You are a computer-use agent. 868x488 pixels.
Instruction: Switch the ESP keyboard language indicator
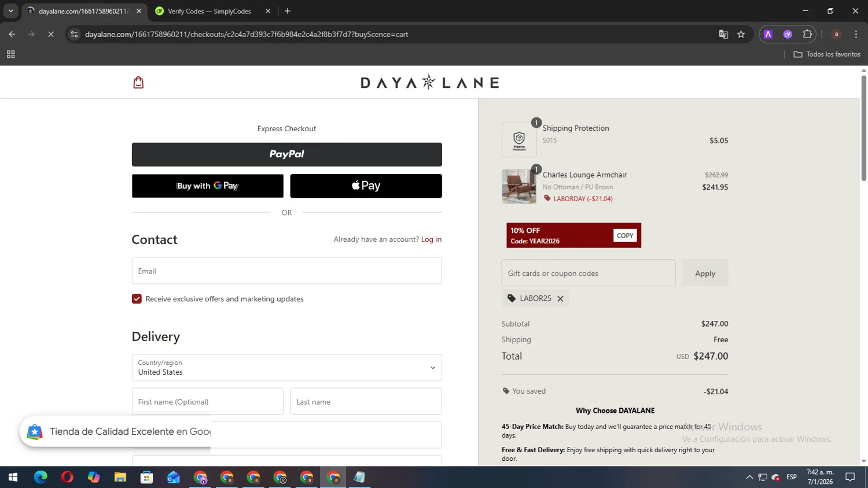pos(792,478)
